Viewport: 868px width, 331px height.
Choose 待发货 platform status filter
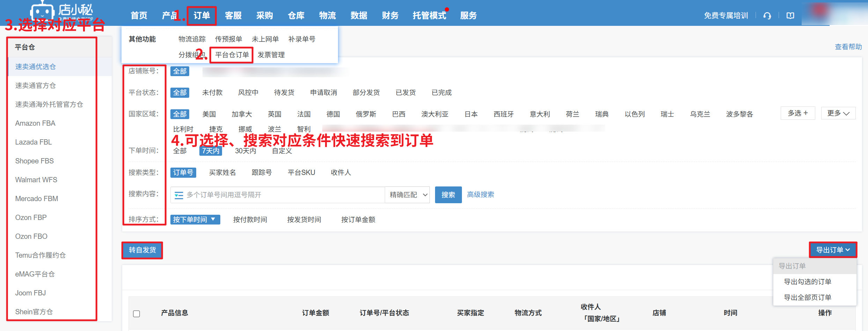[284, 93]
